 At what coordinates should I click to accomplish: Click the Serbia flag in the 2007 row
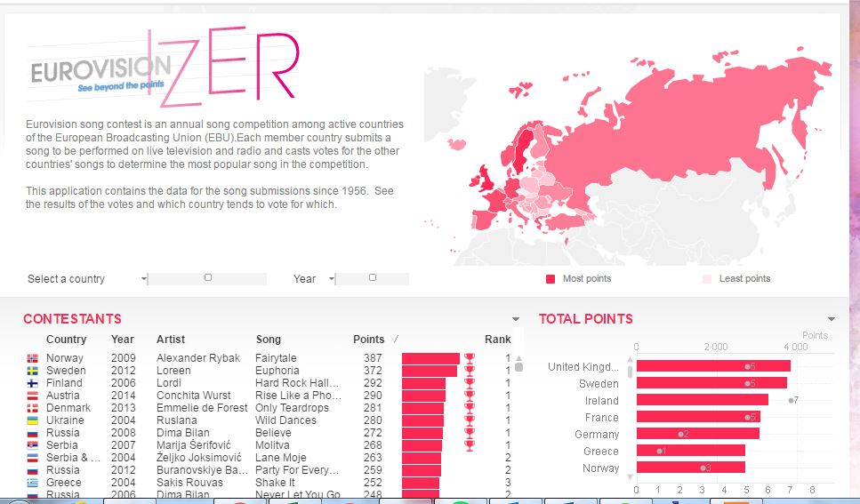point(32,445)
